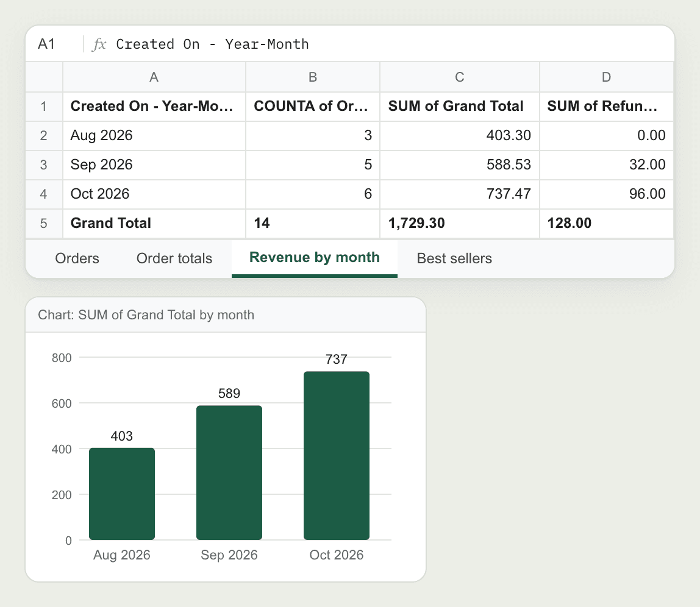Click the 'SUM of Grand Total' header cell

[459, 106]
